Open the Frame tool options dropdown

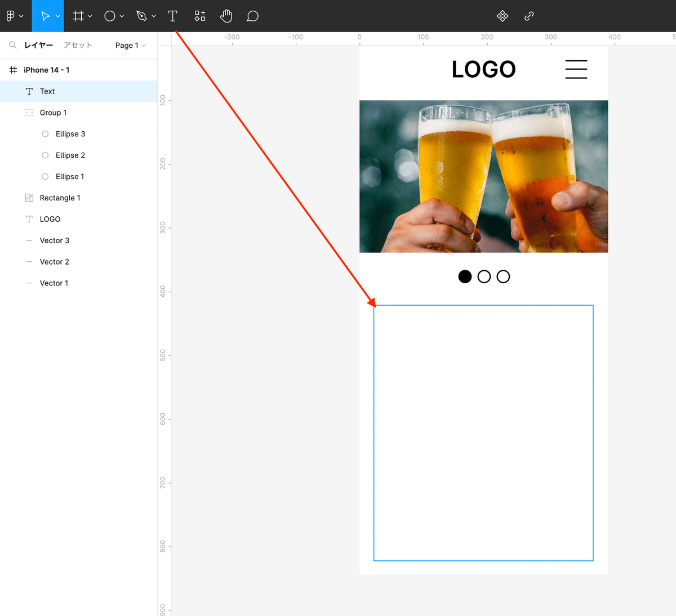pyautogui.click(x=90, y=16)
